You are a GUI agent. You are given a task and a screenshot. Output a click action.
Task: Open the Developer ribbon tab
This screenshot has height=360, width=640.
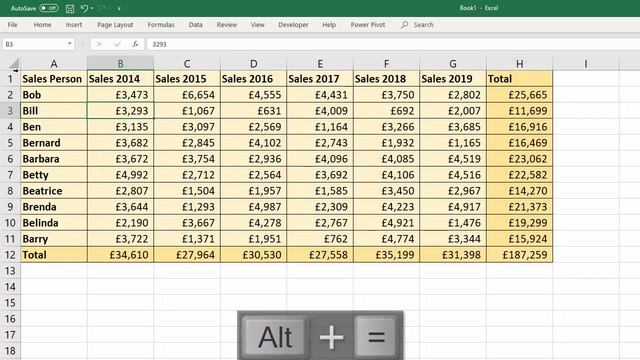[293, 24]
